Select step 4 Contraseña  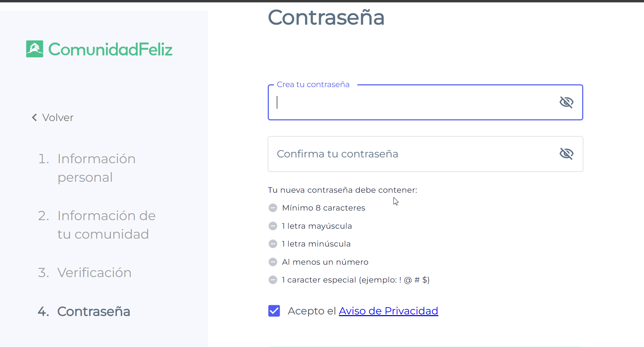pyautogui.click(x=84, y=311)
